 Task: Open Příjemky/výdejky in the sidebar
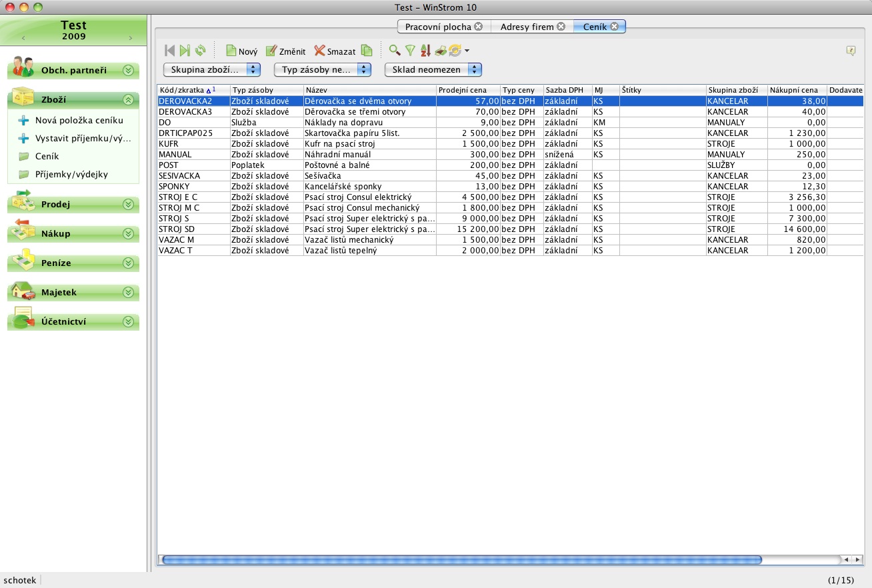71,175
